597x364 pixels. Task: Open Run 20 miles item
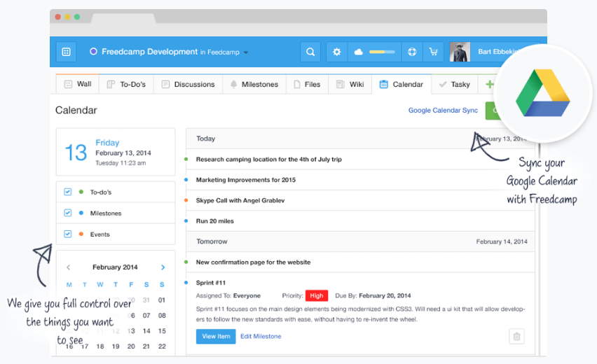click(214, 221)
